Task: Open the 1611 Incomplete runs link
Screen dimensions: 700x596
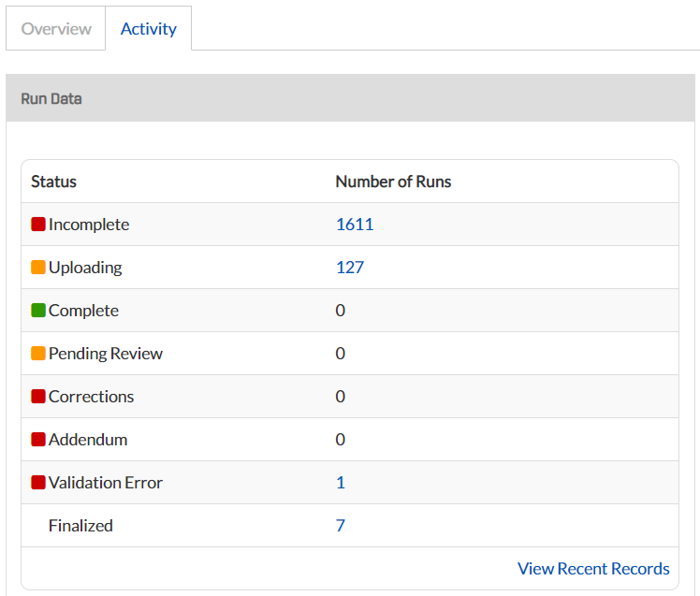Action: (355, 225)
